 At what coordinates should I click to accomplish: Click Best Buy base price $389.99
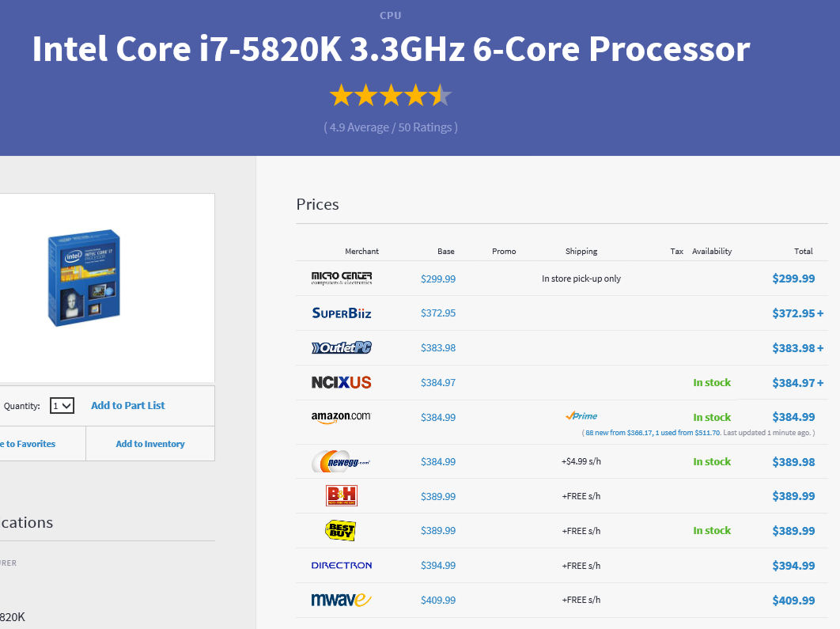(438, 530)
